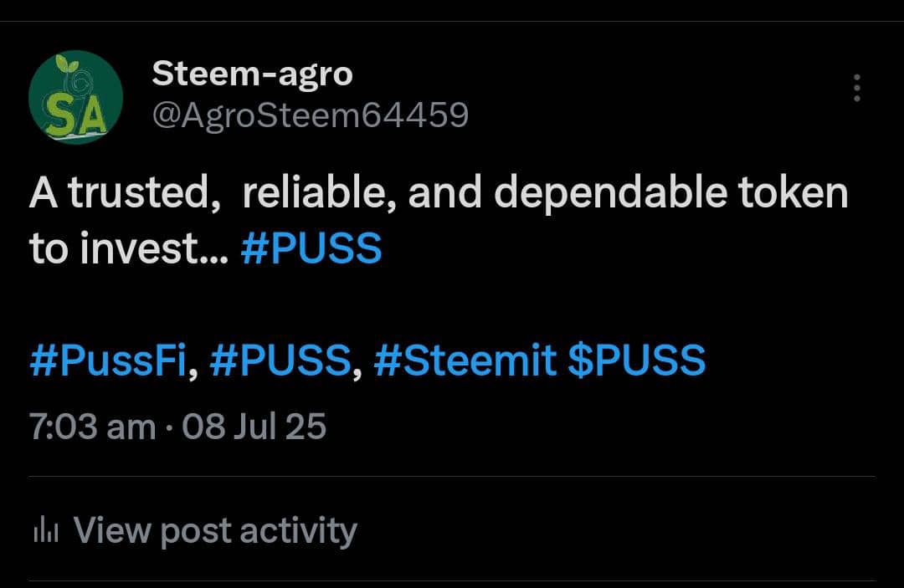Viewport: 904px width, 588px height.
Task: Open the three-dot more options menu
Action: pyautogui.click(x=856, y=88)
